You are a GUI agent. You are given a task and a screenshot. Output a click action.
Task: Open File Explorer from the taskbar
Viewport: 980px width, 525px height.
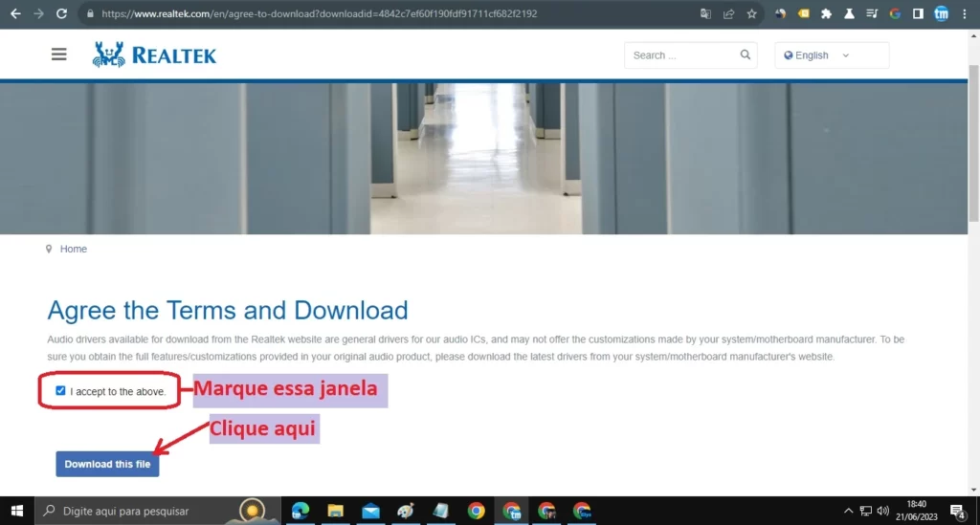pyautogui.click(x=336, y=511)
